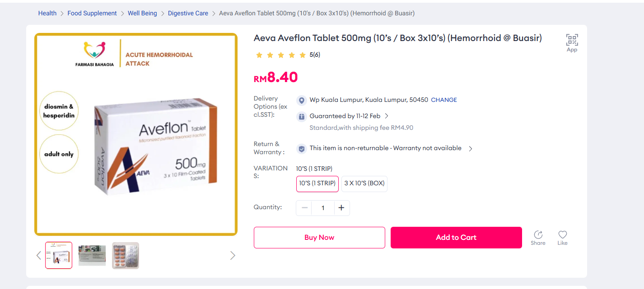View the tablet blister pack thumbnail
This screenshot has height=289, width=644.
point(126,256)
